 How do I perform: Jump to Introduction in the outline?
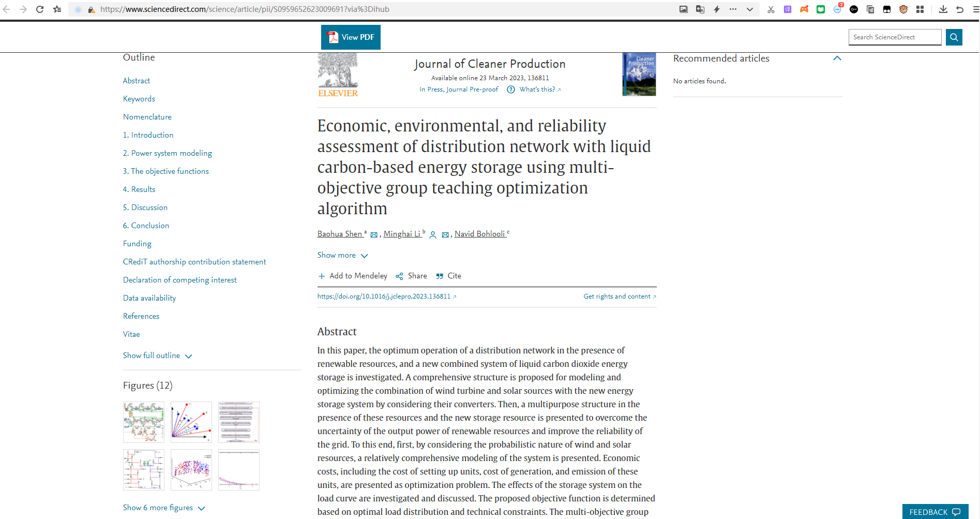(148, 135)
